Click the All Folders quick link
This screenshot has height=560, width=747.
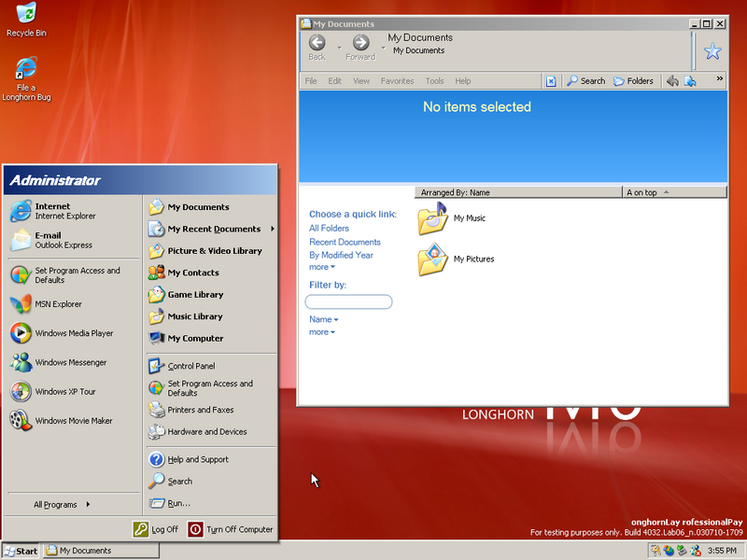click(x=329, y=228)
